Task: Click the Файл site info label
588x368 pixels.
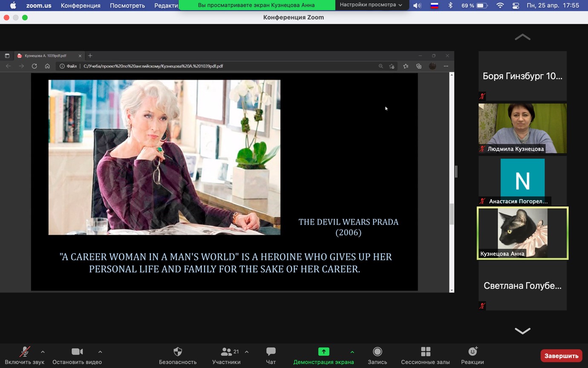Action: [68, 66]
